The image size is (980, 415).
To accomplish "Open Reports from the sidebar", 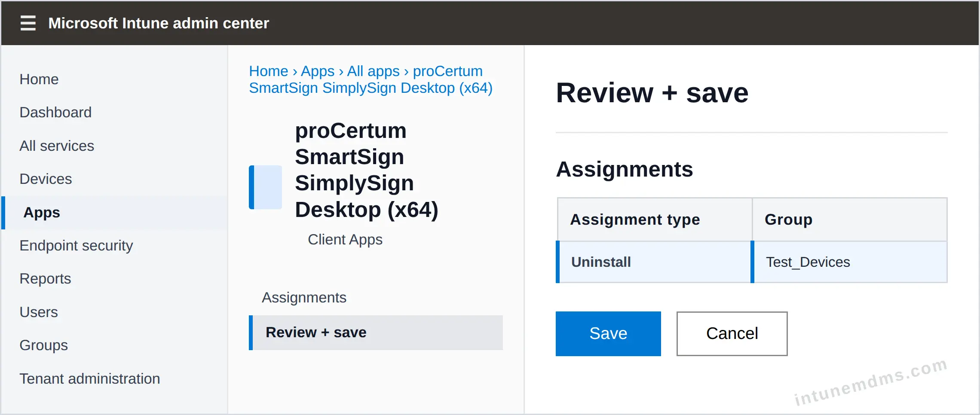I will 45,278.
